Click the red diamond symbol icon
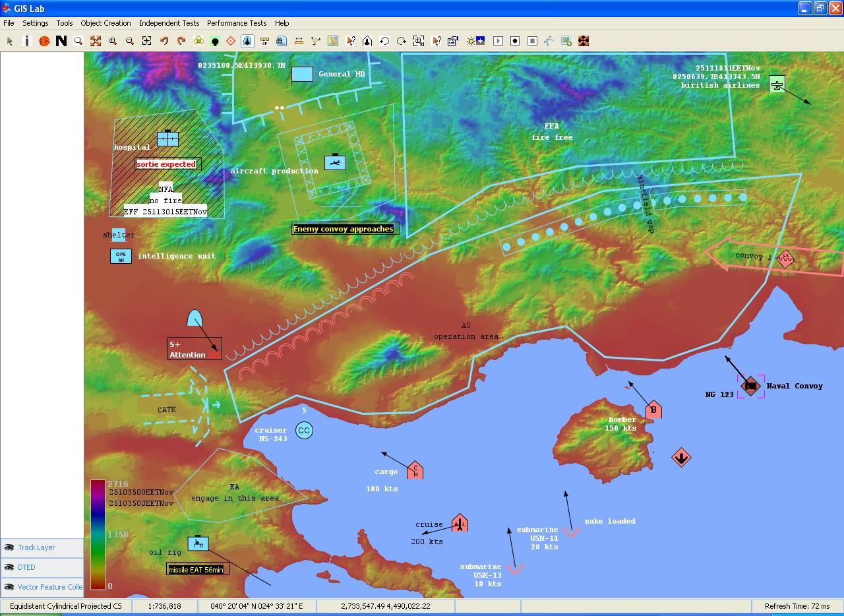Image resolution: width=844 pixels, height=616 pixels. click(231, 41)
